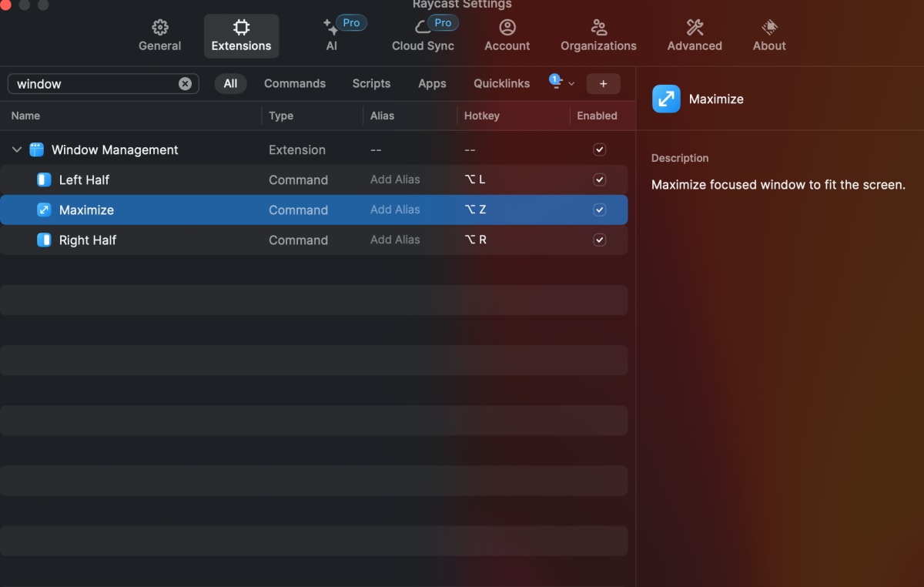
Task: Add an alias for Right Half
Action: pyautogui.click(x=395, y=240)
